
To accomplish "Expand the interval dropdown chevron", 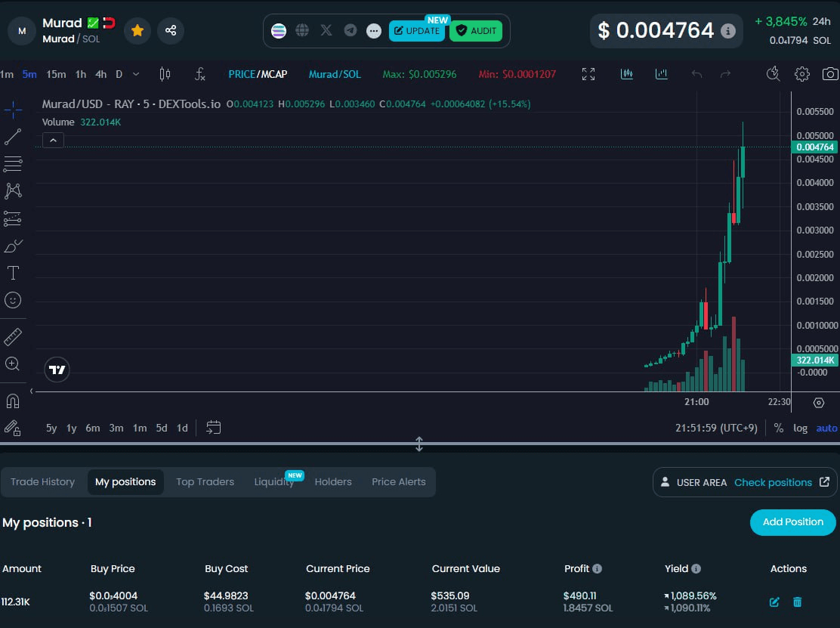I will click(136, 75).
